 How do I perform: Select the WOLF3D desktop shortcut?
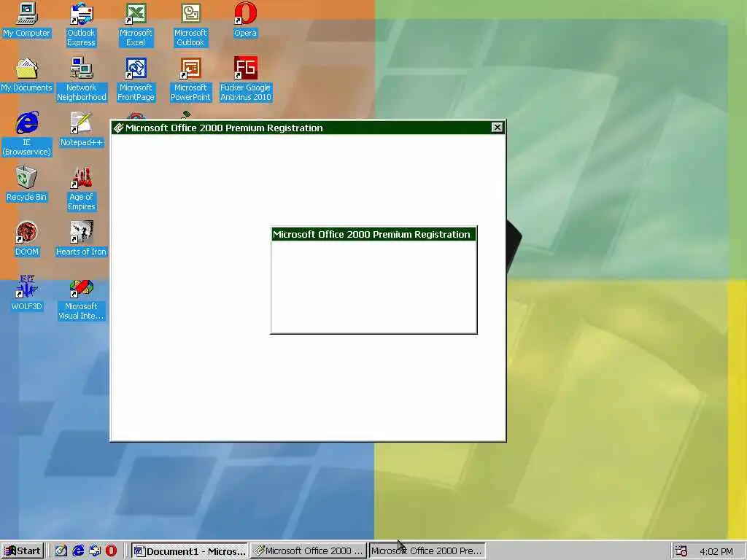27,294
